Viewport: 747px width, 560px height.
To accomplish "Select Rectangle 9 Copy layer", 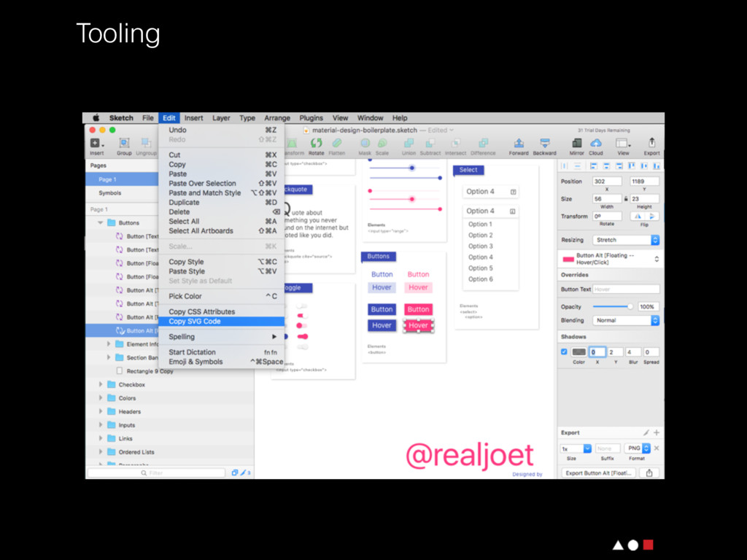I will pyautogui.click(x=150, y=371).
